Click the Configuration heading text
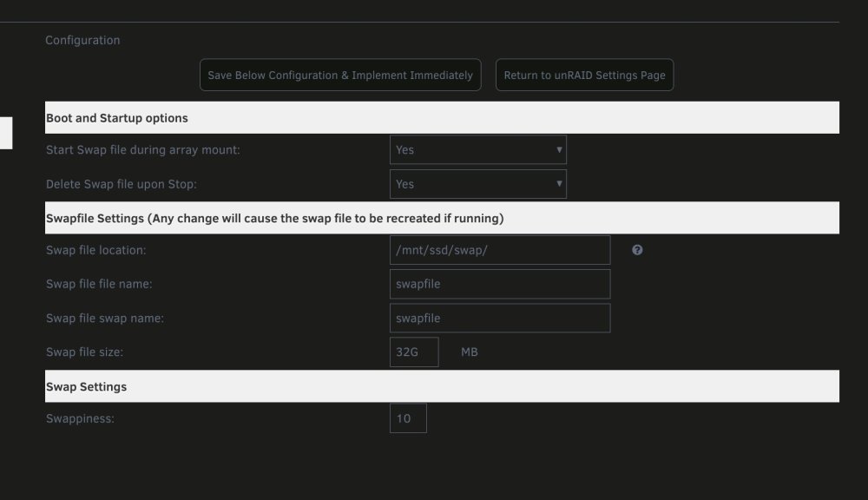The width and height of the screenshot is (868, 500). [x=82, y=40]
